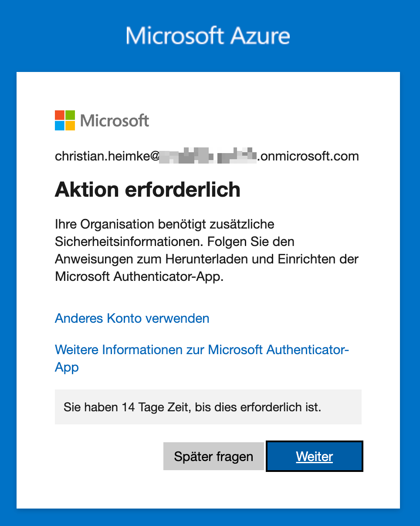Open Weitere Informationen zur Microsoft Authenticator-App link
The width and height of the screenshot is (420, 526).
pyautogui.click(x=202, y=350)
